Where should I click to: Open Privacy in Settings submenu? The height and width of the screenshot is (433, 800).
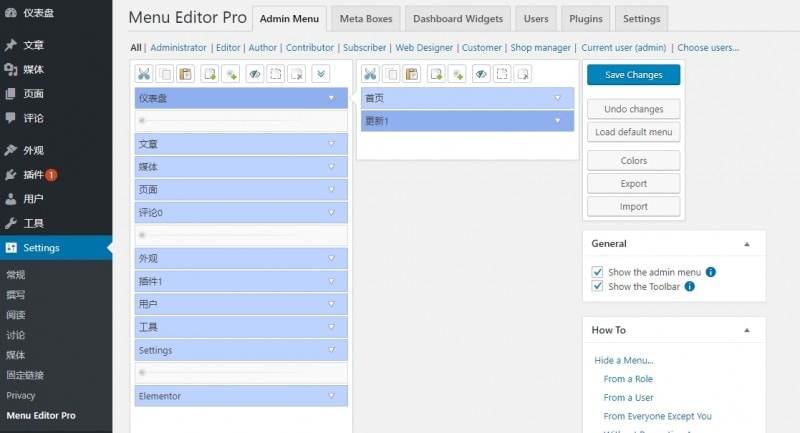(21, 395)
